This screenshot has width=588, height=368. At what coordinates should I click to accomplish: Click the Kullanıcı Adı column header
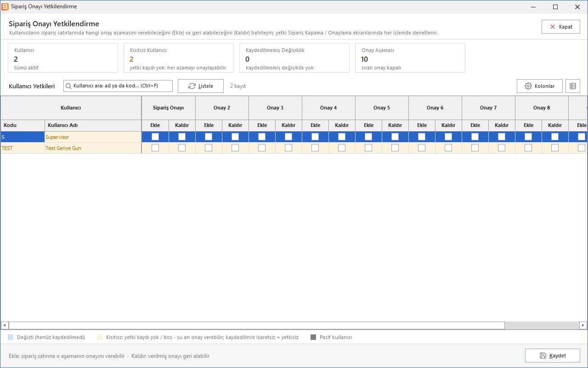[93, 125]
